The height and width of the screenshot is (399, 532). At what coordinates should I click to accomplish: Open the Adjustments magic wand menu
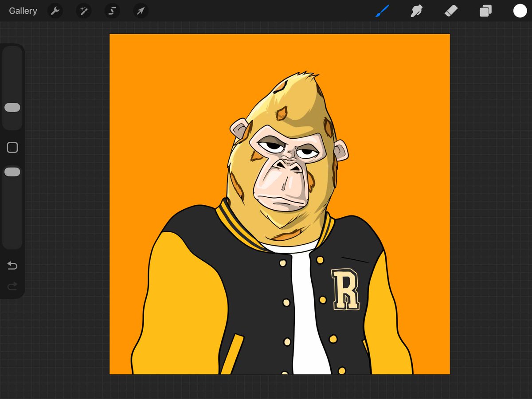83,11
